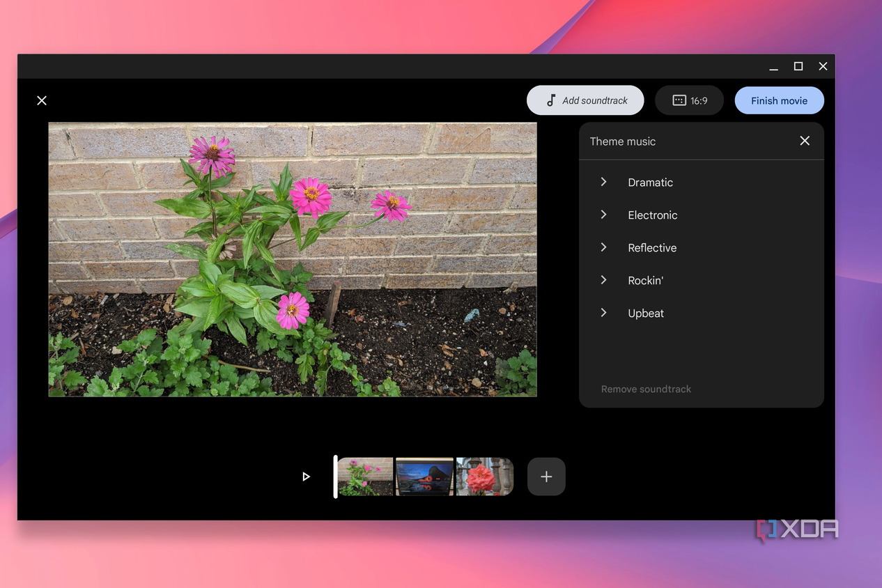Select the Upbeat theme label

646,314
